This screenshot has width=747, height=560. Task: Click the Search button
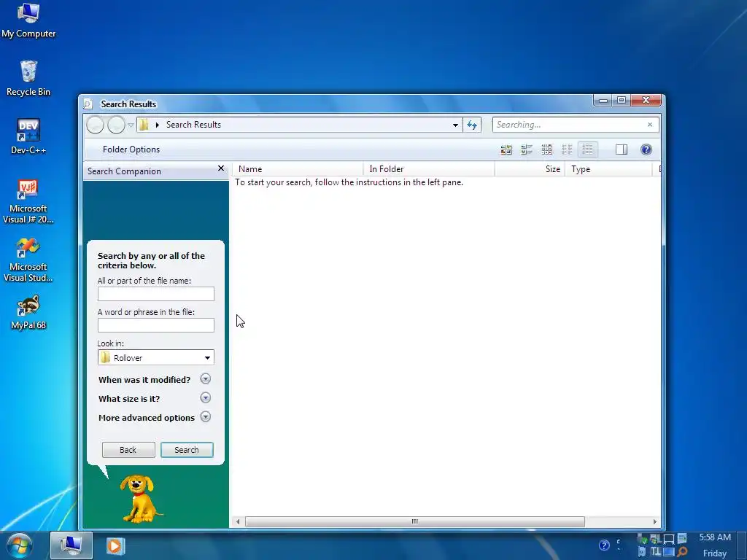click(187, 450)
